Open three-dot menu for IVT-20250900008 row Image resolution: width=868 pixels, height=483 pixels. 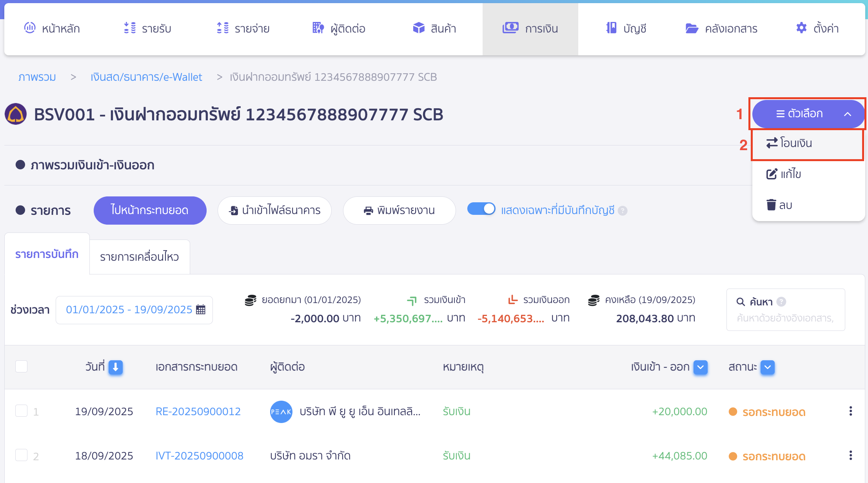(850, 456)
